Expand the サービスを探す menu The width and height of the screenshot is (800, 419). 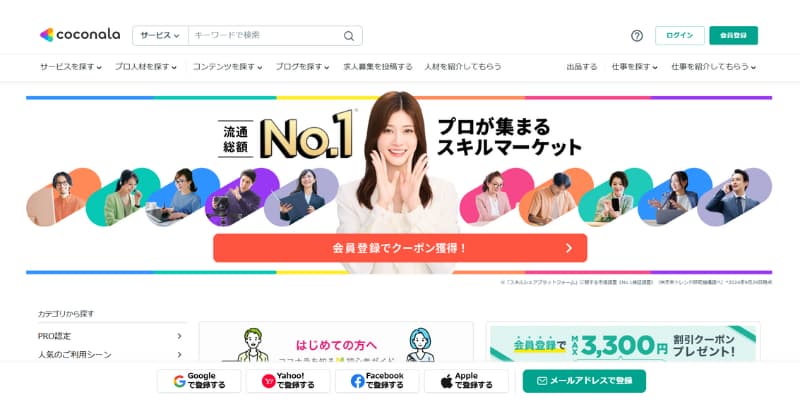click(x=71, y=67)
